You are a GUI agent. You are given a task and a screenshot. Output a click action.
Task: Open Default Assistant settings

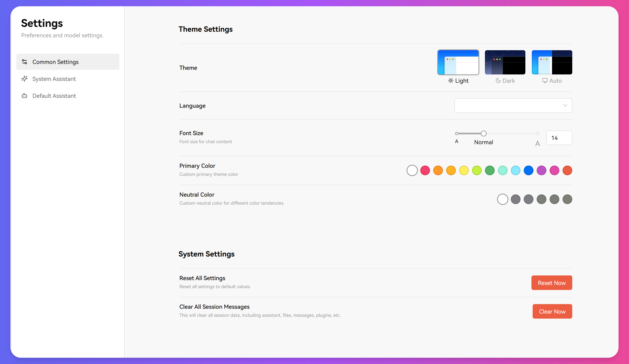68,96
